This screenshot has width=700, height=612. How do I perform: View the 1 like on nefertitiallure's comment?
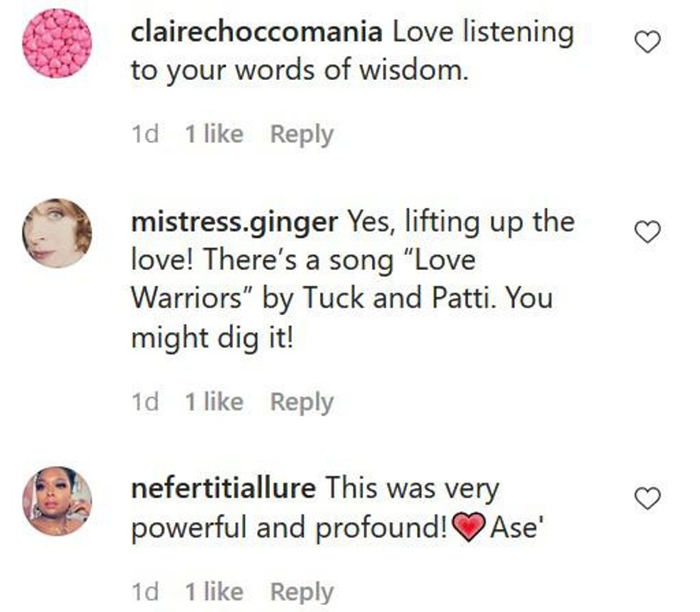(214, 592)
